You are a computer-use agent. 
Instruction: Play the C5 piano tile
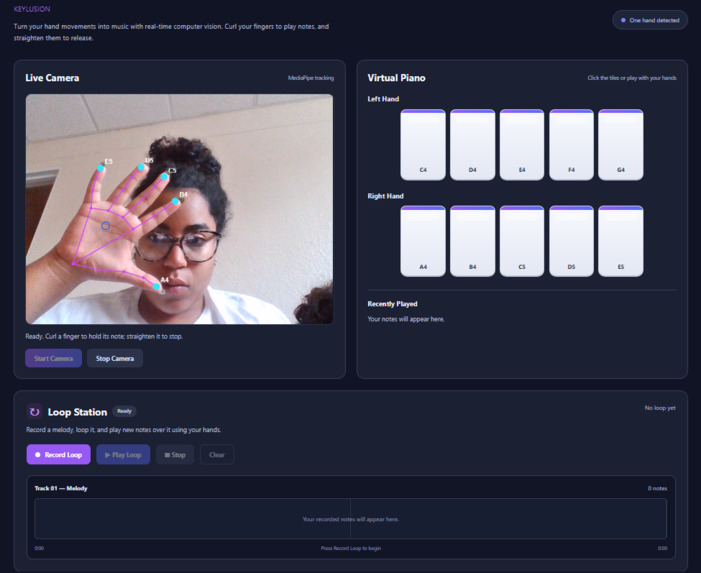pos(522,241)
